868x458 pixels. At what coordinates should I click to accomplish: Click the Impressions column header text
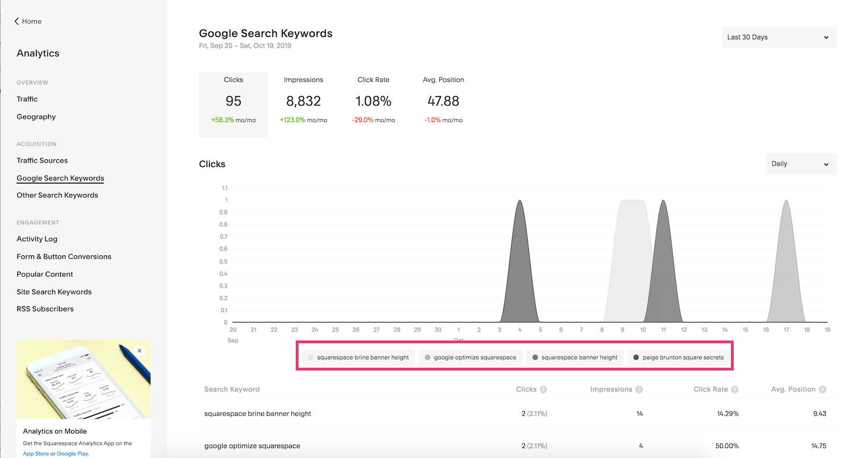coord(610,390)
